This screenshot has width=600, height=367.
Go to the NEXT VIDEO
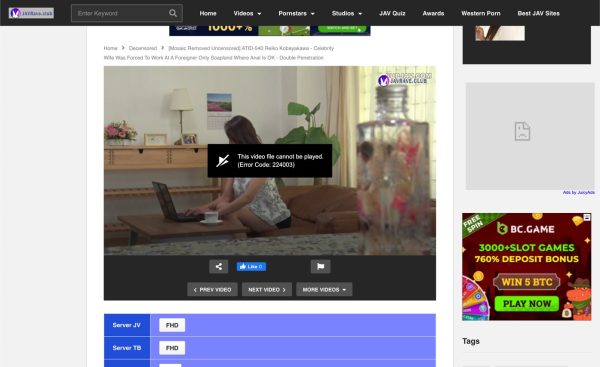click(267, 290)
